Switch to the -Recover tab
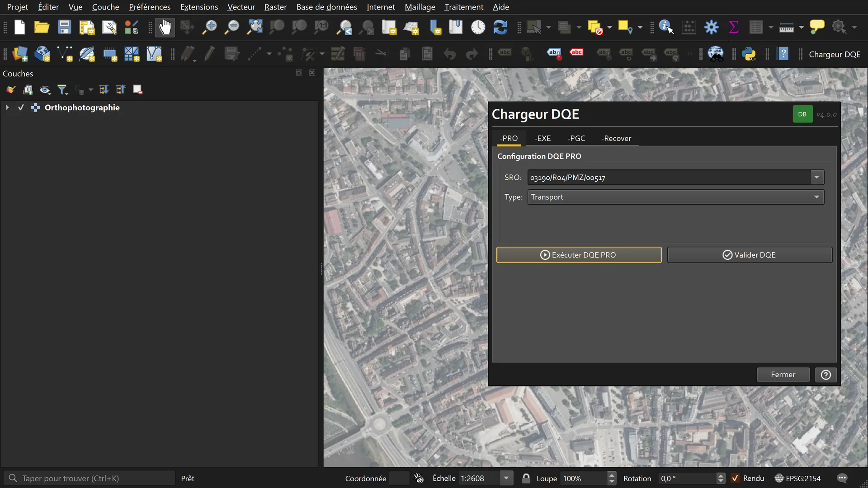868x488 pixels. pos(616,138)
